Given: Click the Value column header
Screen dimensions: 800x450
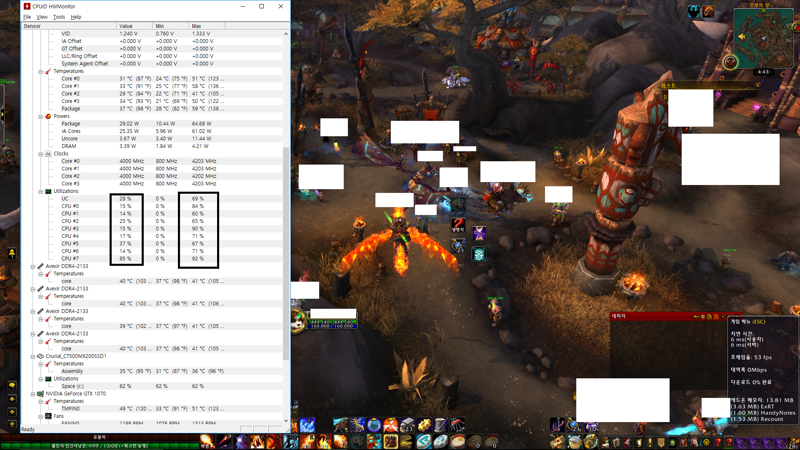Looking at the screenshot, I should [x=135, y=26].
